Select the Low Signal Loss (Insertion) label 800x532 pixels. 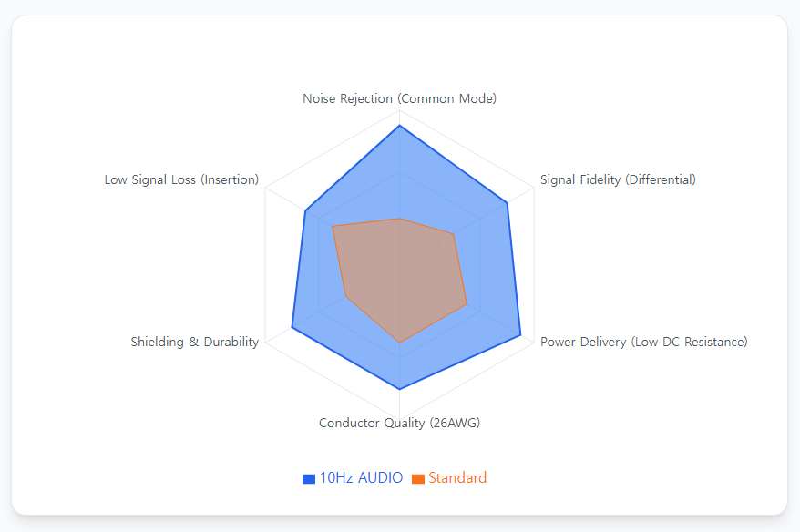point(181,179)
